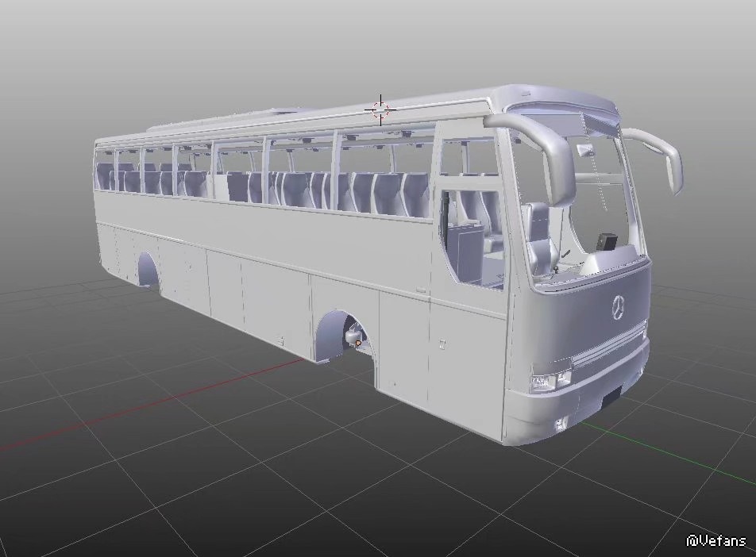
Task: Select the Mercedes star emblem on bus front
Action: point(619,306)
